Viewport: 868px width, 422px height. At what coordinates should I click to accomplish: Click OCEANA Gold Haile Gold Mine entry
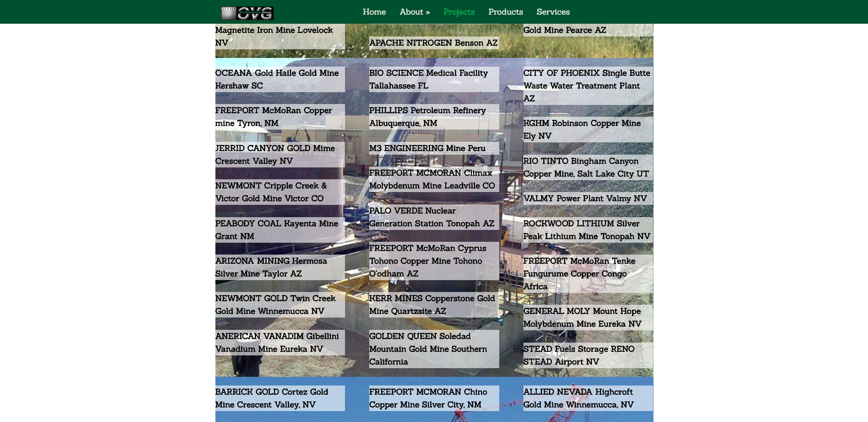[280, 79]
